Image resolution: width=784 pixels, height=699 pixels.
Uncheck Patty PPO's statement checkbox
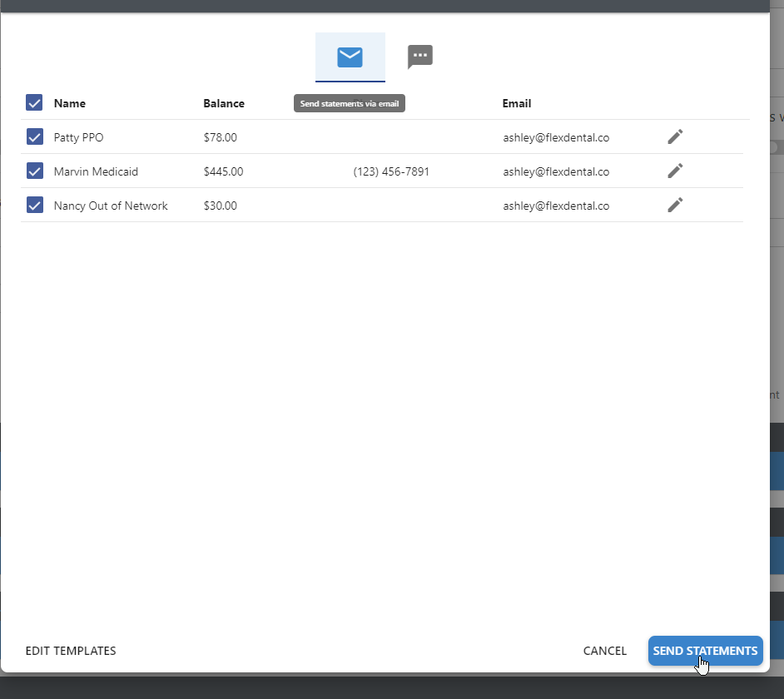click(33, 136)
